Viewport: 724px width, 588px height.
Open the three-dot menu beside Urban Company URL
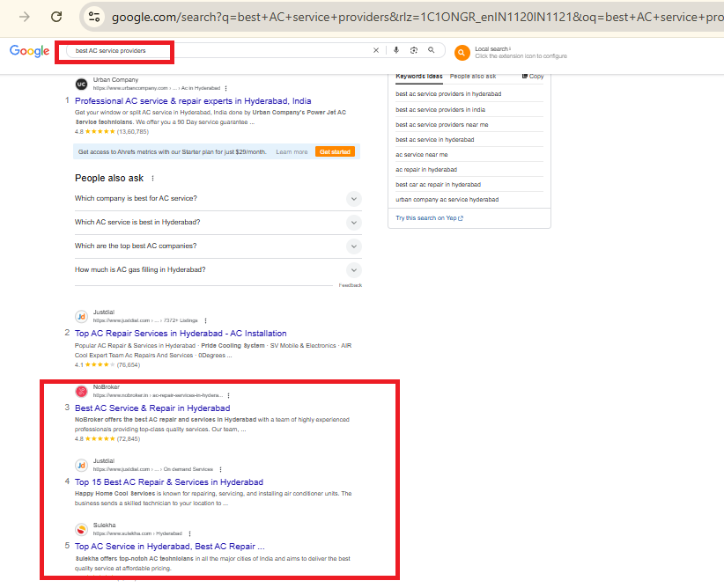pos(225,88)
